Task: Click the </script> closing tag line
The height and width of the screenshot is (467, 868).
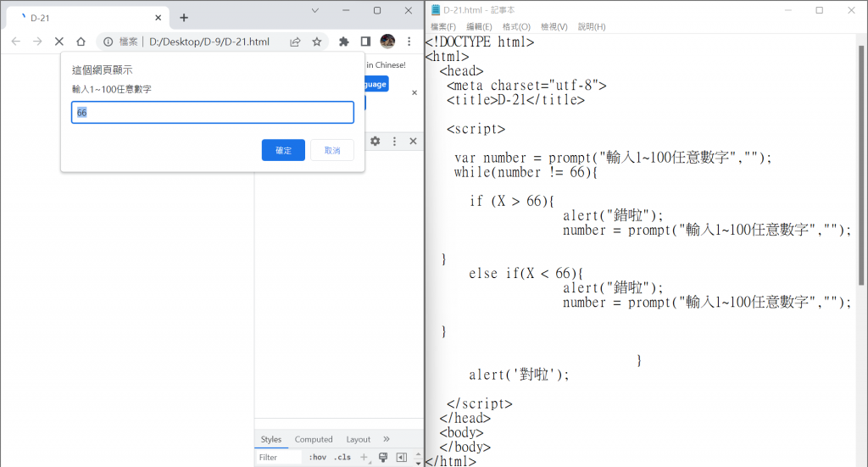Action: 480,404
